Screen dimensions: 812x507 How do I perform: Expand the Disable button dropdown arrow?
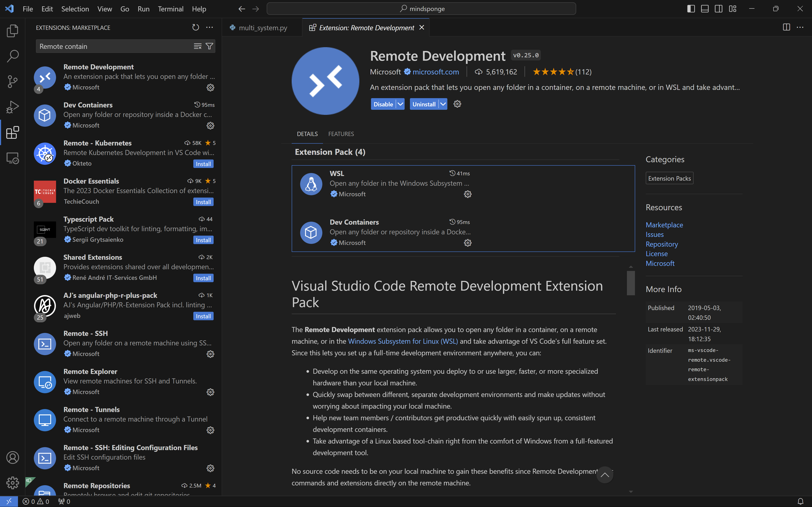400,104
